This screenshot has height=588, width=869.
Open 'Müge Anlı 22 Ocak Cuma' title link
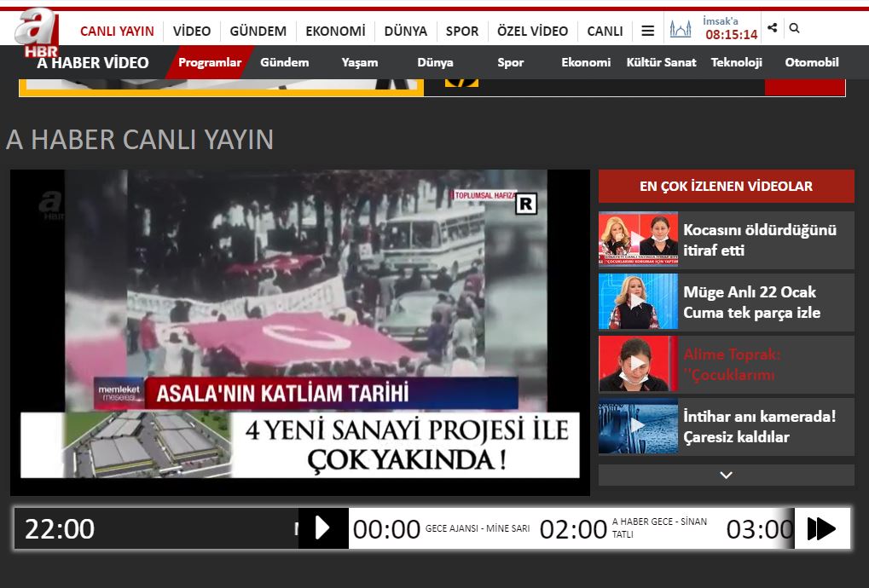[x=751, y=303]
